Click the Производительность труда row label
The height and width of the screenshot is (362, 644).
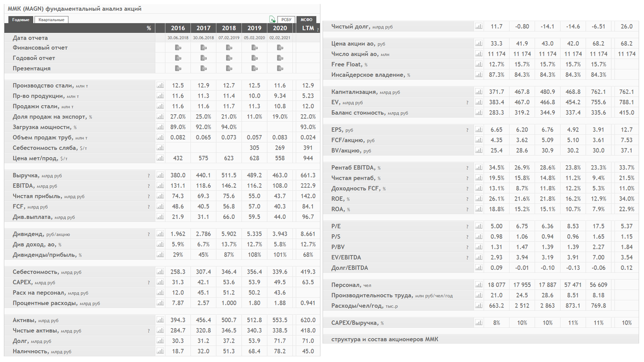point(392,295)
